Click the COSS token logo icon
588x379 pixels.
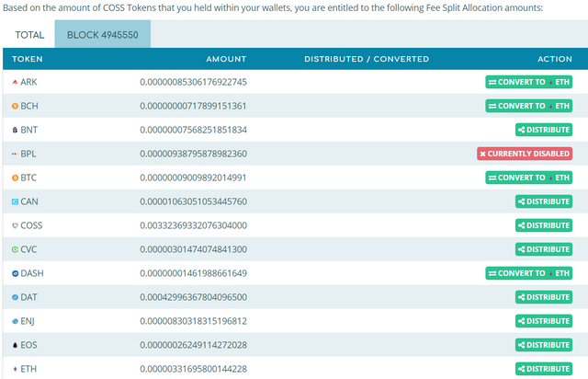[x=15, y=225]
